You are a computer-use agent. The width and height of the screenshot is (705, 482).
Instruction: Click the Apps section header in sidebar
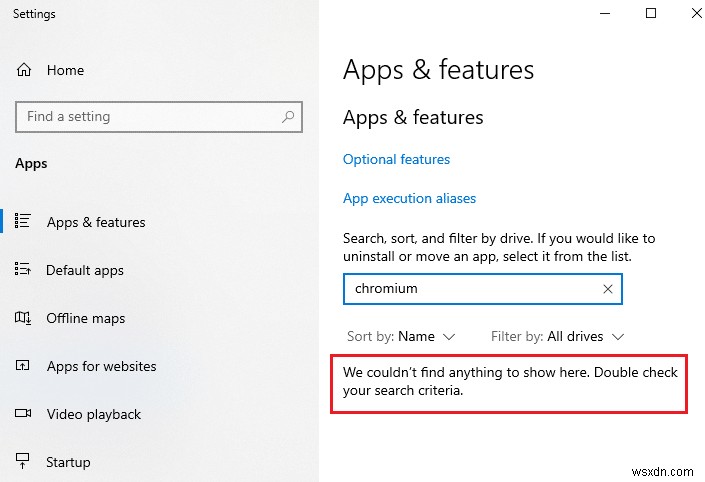click(x=31, y=163)
